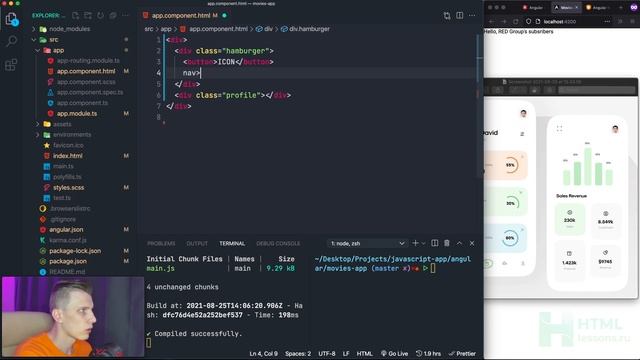
Task: Refresh the Explorer file tree
Action: (100, 16)
